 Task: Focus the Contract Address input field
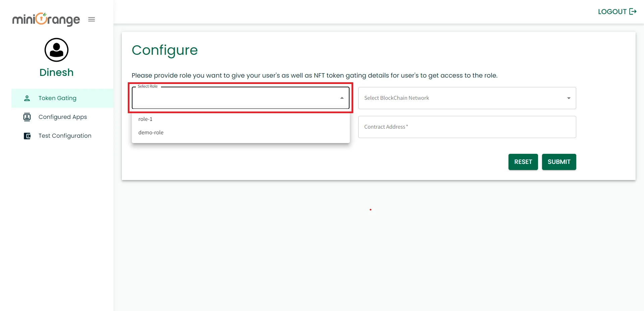467,127
